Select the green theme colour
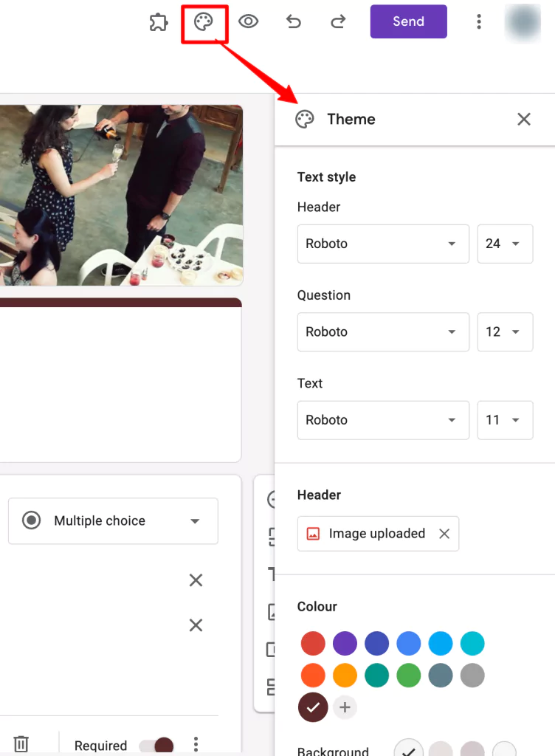 [x=409, y=676]
